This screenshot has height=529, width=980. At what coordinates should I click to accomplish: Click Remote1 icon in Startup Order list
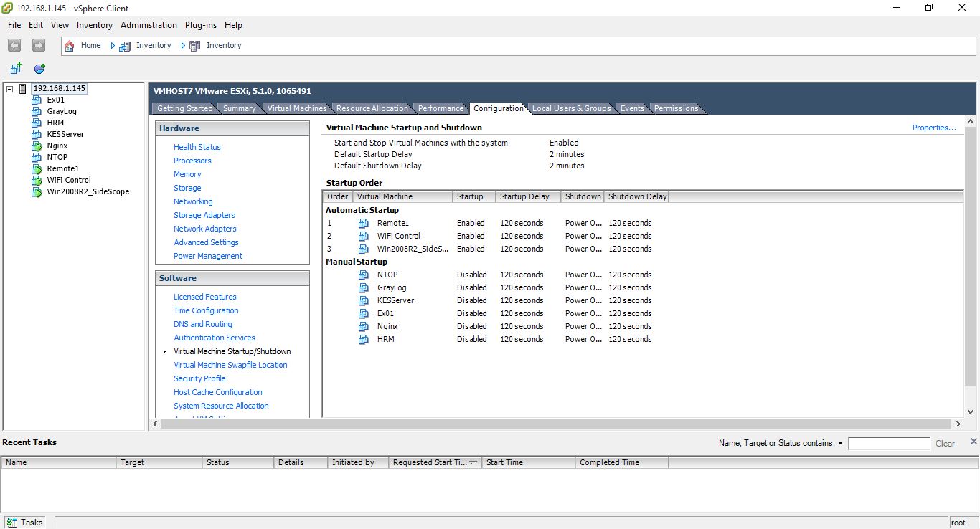pyautogui.click(x=364, y=223)
